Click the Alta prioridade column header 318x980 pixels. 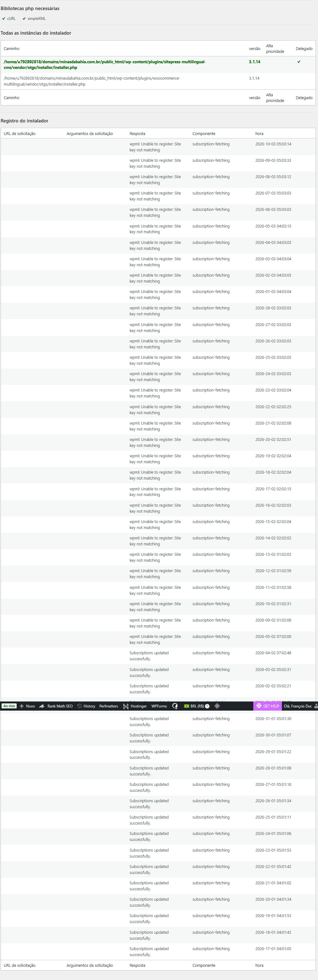(x=275, y=49)
